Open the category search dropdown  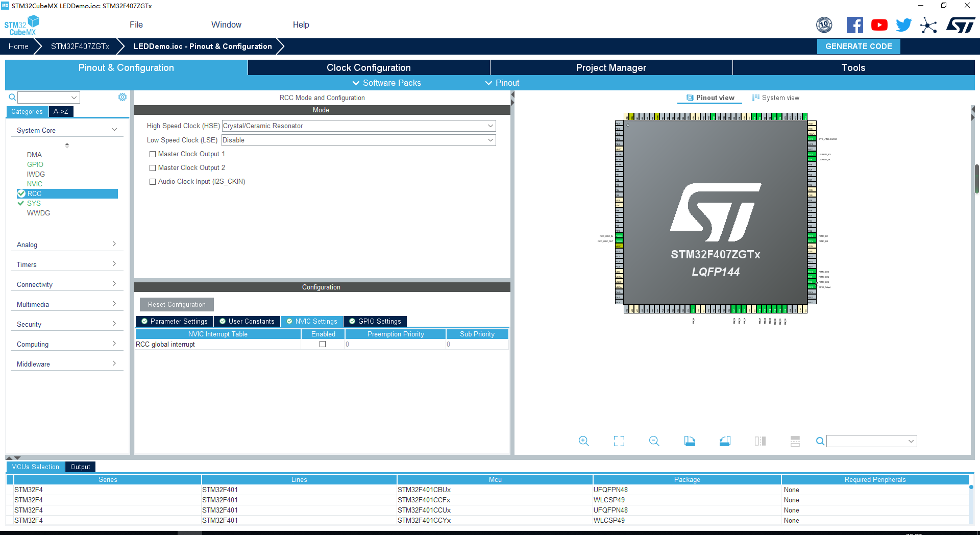[x=75, y=98]
